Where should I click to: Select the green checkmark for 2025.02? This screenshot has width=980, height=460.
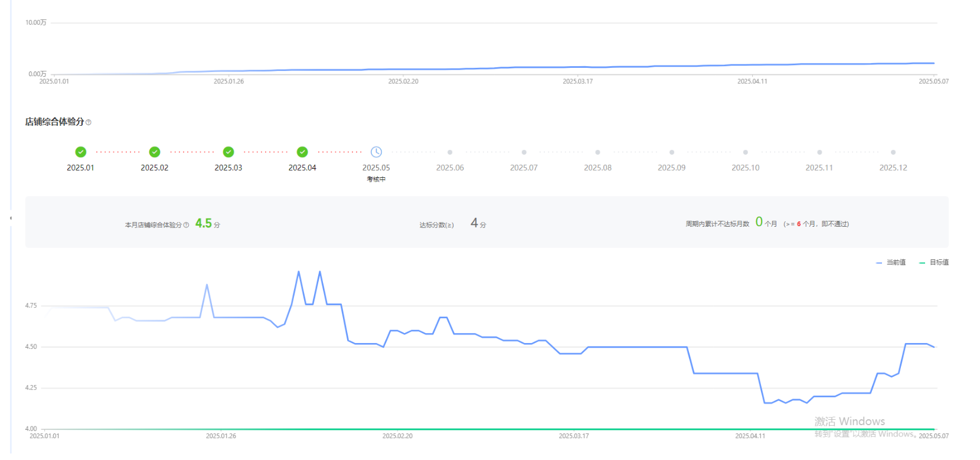155,152
